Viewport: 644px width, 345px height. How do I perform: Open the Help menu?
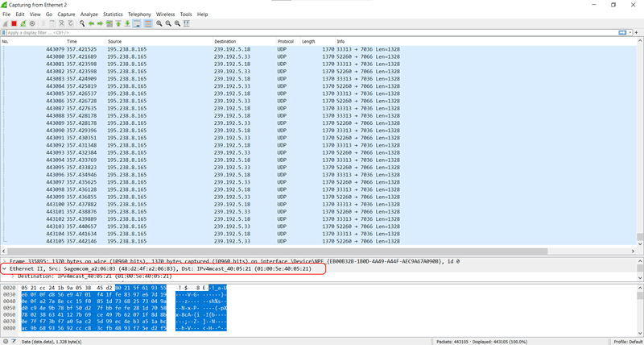click(x=203, y=14)
